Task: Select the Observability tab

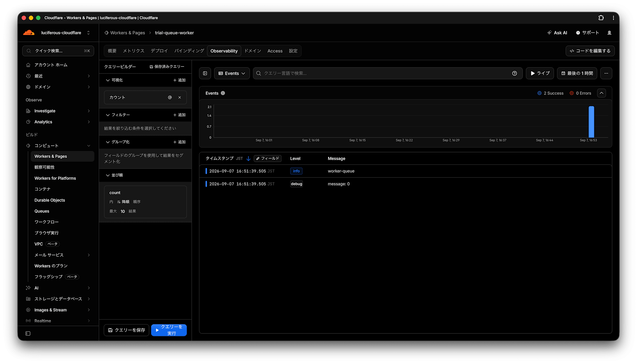Action: [224, 51]
